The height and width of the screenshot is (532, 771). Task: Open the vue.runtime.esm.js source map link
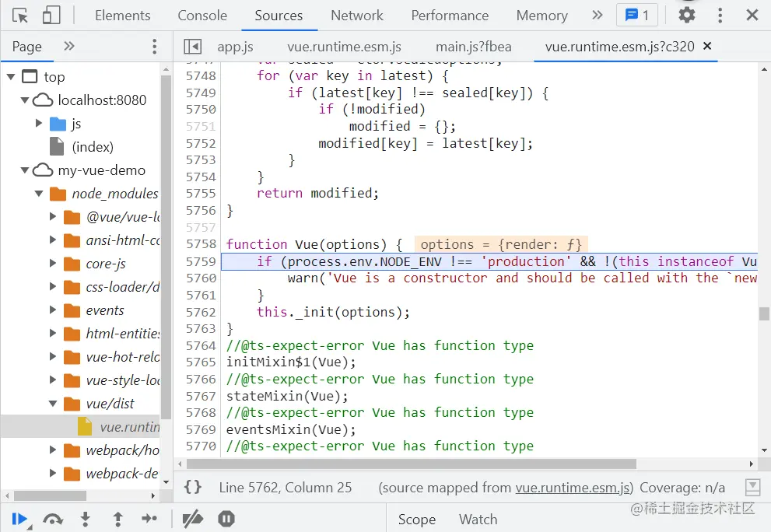pyautogui.click(x=573, y=487)
